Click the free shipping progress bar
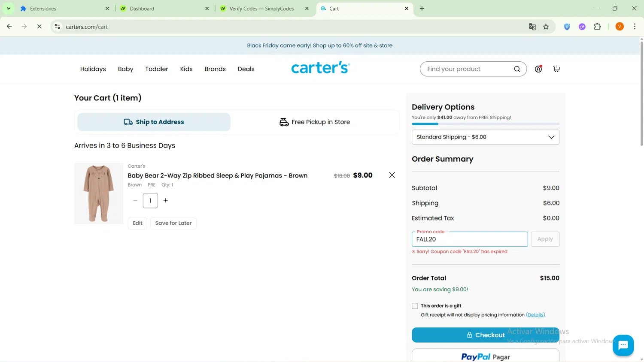Viewport: 644px width, 362px height. tap(485, 124)
